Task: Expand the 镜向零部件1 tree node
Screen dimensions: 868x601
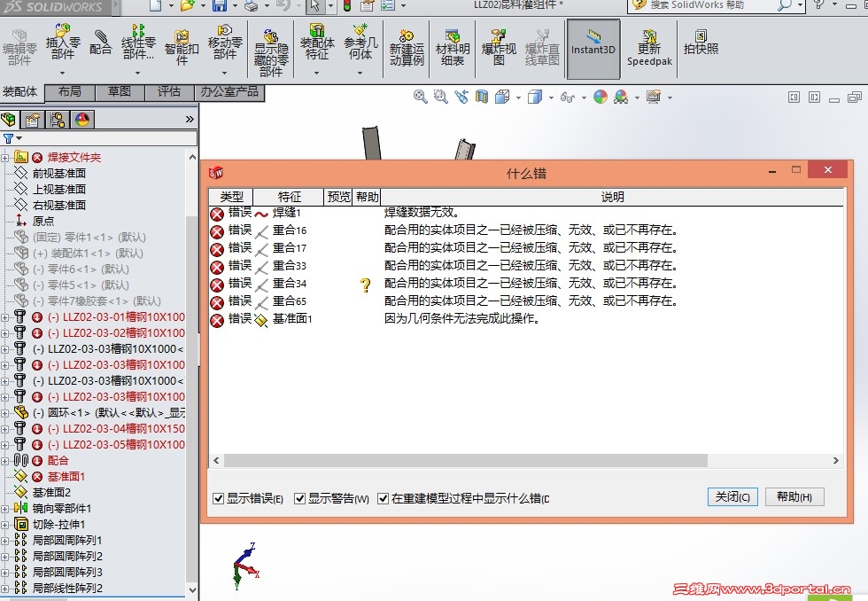Action: click(4, 509)
